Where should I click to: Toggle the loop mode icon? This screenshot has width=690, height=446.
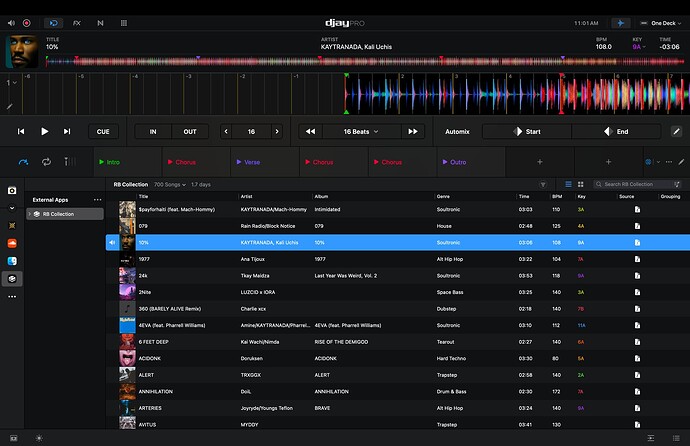(x=46, y=162)
